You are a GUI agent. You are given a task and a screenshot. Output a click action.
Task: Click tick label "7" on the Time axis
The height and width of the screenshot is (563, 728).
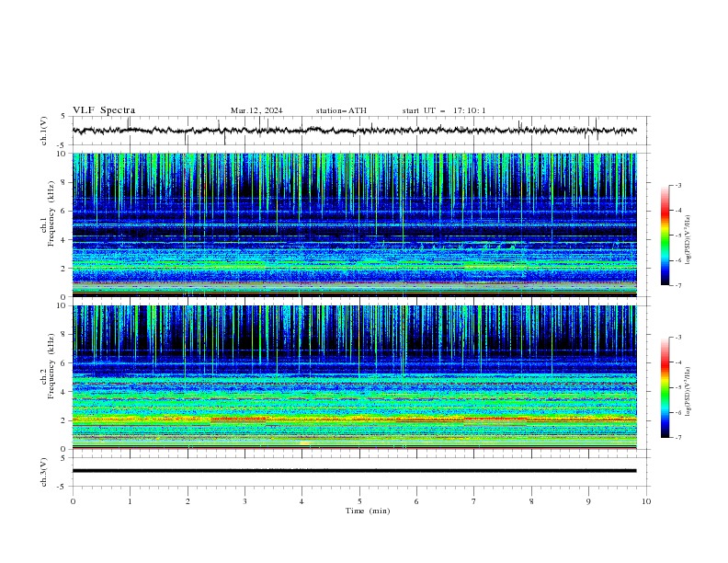(x=474, y=501)
